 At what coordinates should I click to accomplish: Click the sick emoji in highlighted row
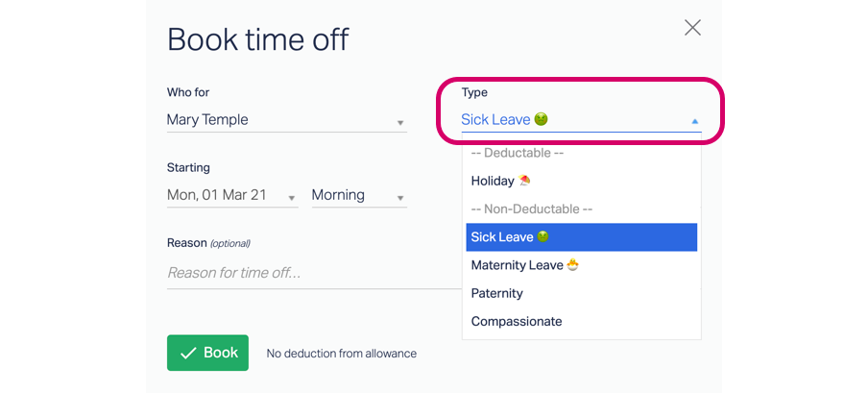tap(543, 236)
